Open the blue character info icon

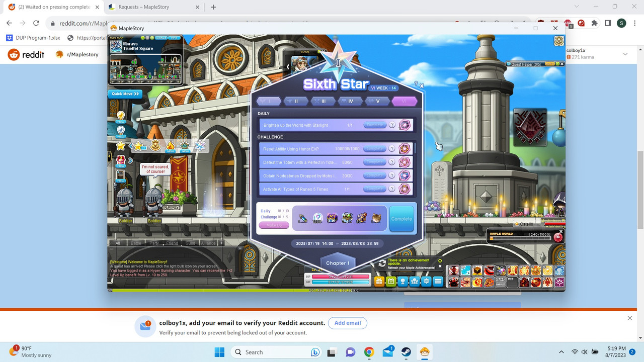pyautogui.click(x=403, y=281)
